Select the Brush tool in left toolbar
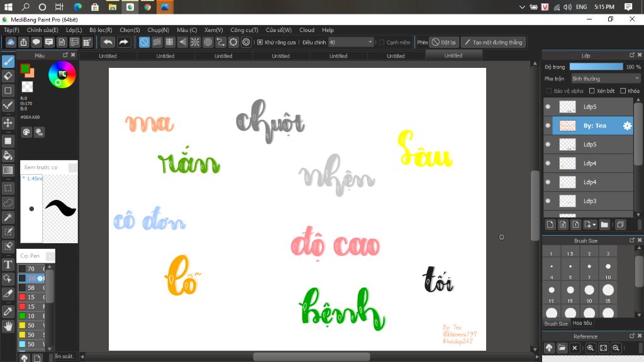This screenshot has width=644, height=362. coord(8,62)
